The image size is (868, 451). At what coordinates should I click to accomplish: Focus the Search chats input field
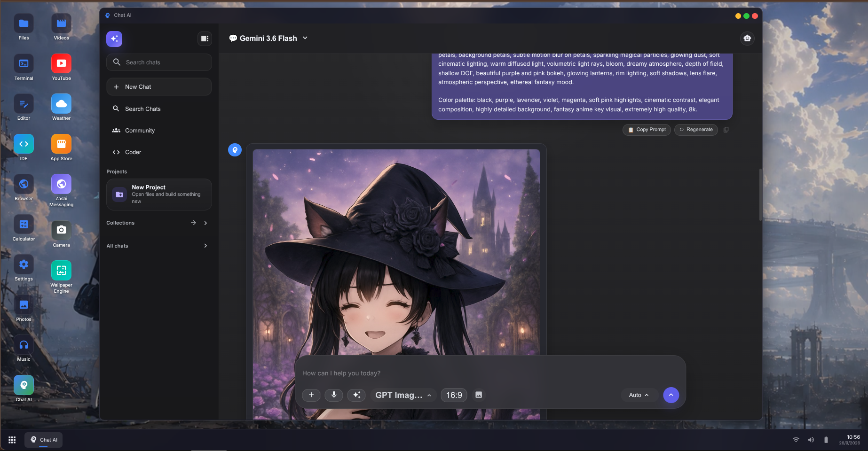point(159,62)
